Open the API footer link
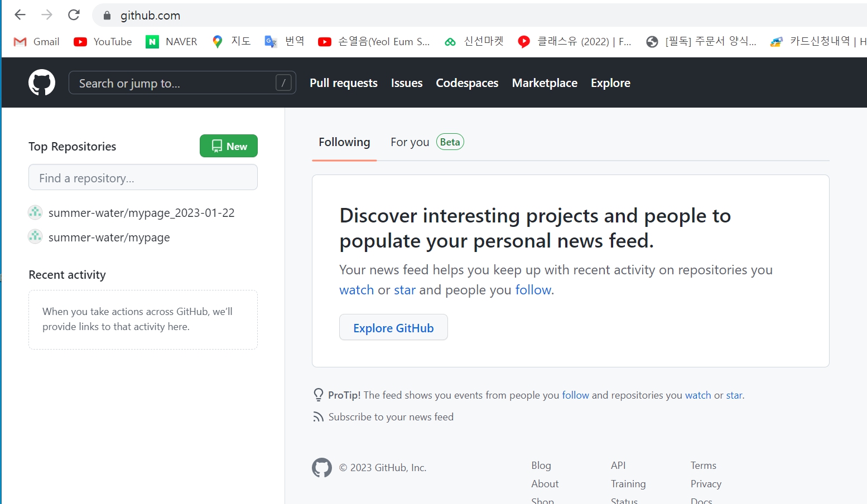Screen dimensions: 867x504 tap(618, 466)
